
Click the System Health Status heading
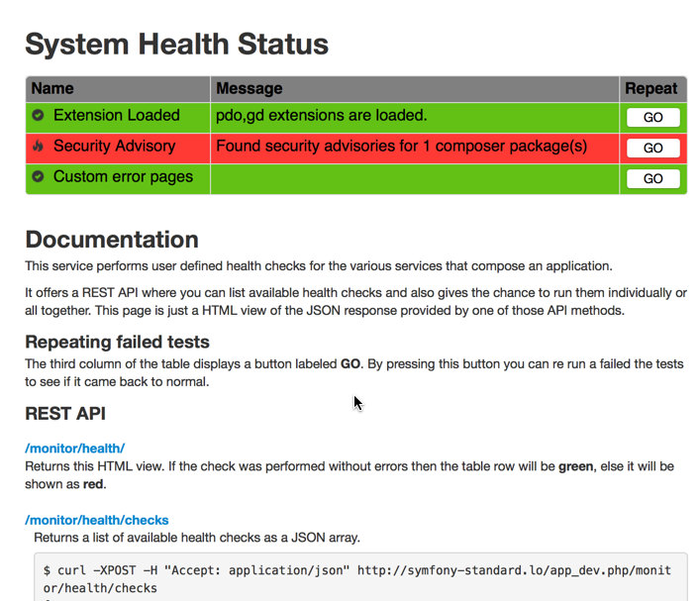coord(176,44)
